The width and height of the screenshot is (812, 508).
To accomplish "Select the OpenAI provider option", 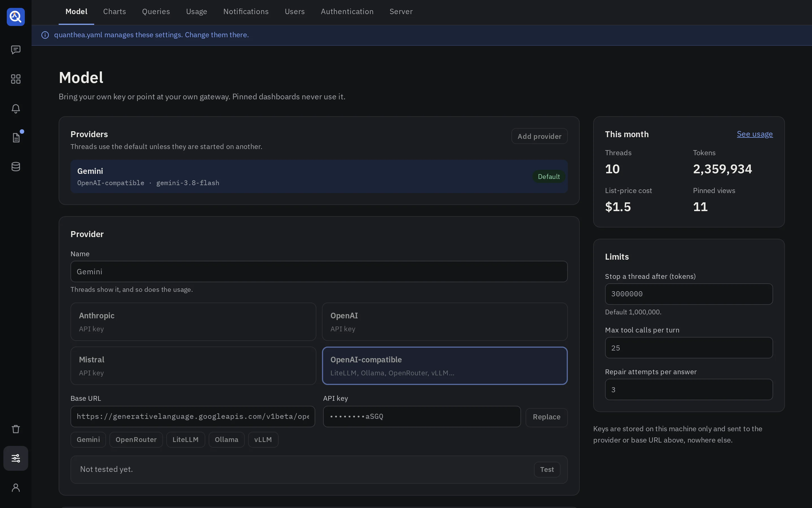I will tap(445, 322).
